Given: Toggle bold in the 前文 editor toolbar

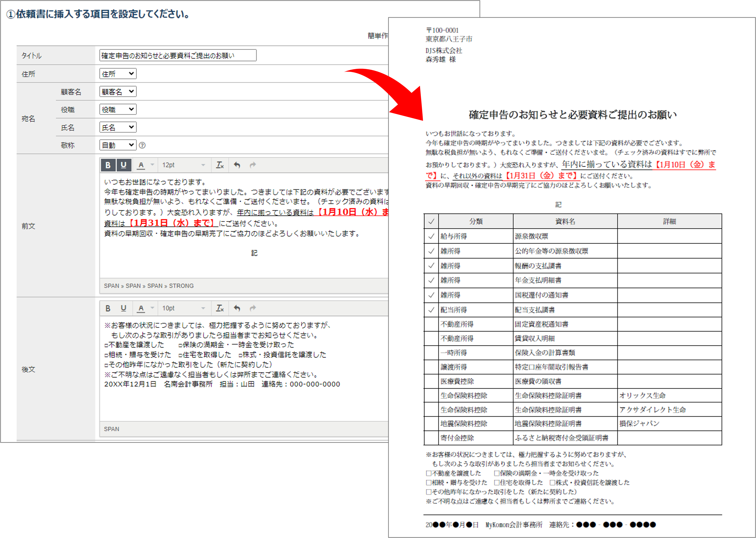Looking at the screenshot, I should 108,165.
